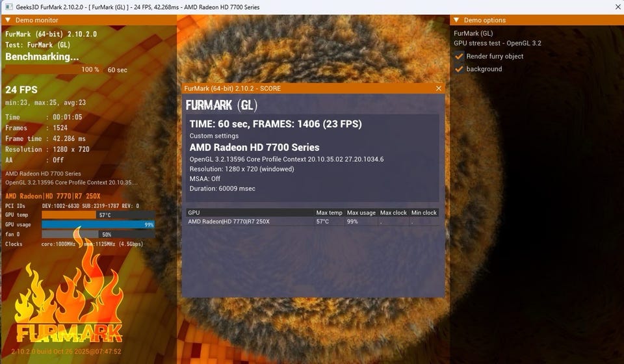
Task: Click the FURMARK (GL) dialog heading
Action: [x=222, y=105]
